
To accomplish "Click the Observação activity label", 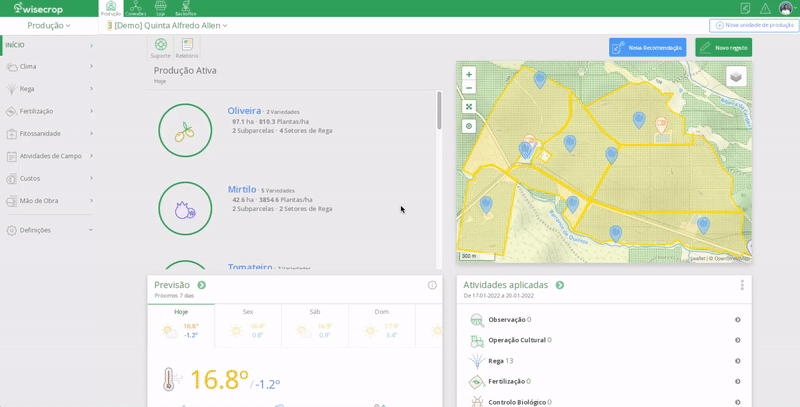I will coord(507,320).
